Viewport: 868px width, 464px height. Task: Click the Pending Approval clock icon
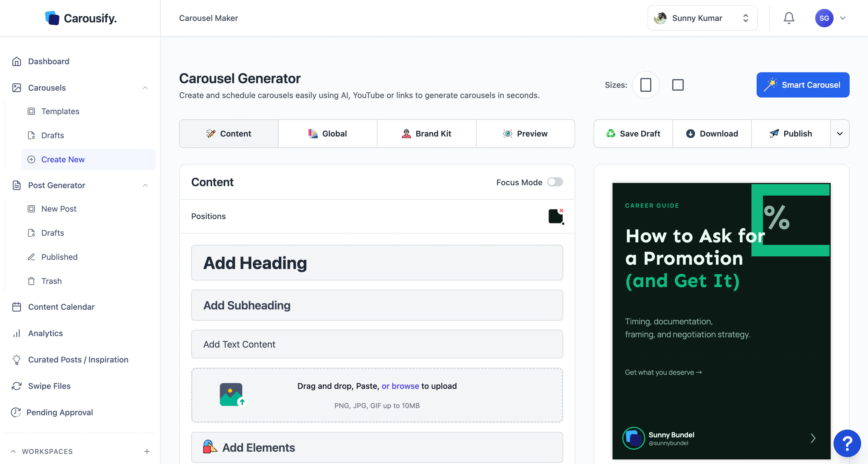click(x=16, y=412)
